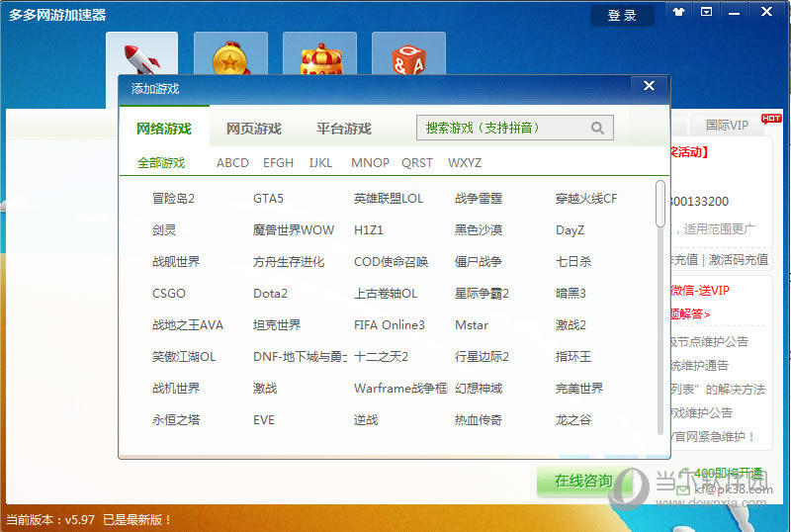This screenshot has width=791, height=532.
Task: Select game EVE
Action: [264, 420]
